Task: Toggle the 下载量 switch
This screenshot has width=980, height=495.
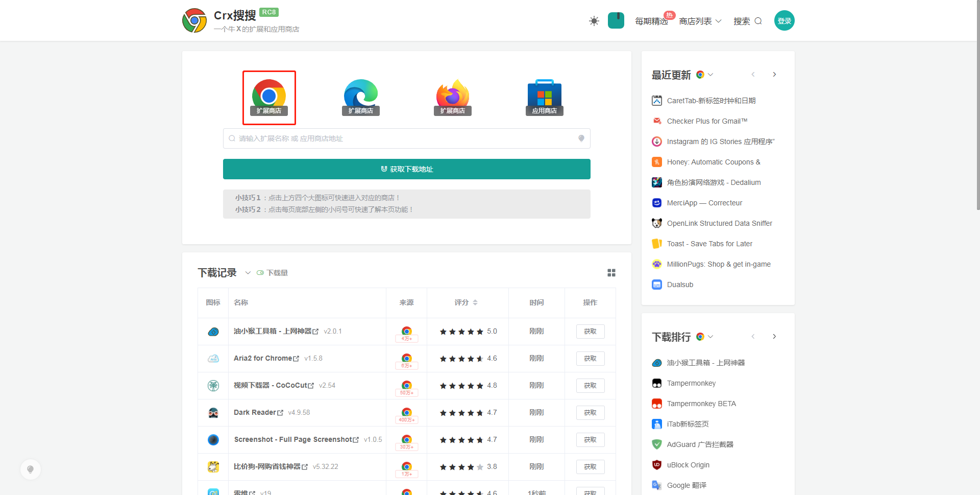Action: pyautogui.click(x=260, y=273)
